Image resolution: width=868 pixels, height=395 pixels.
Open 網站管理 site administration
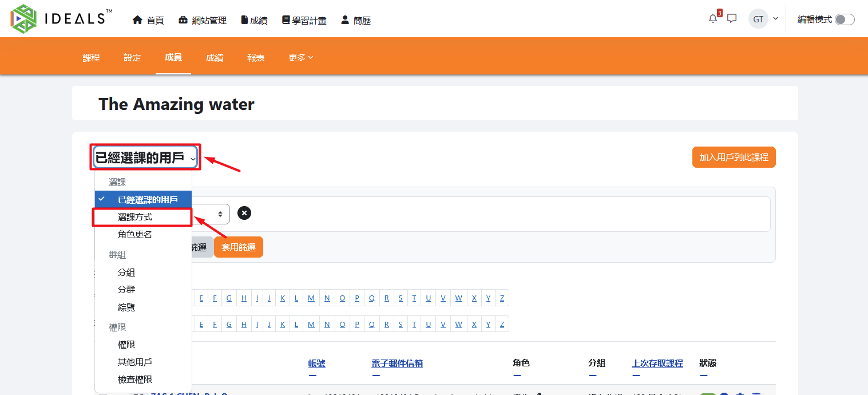click(203, 20)
